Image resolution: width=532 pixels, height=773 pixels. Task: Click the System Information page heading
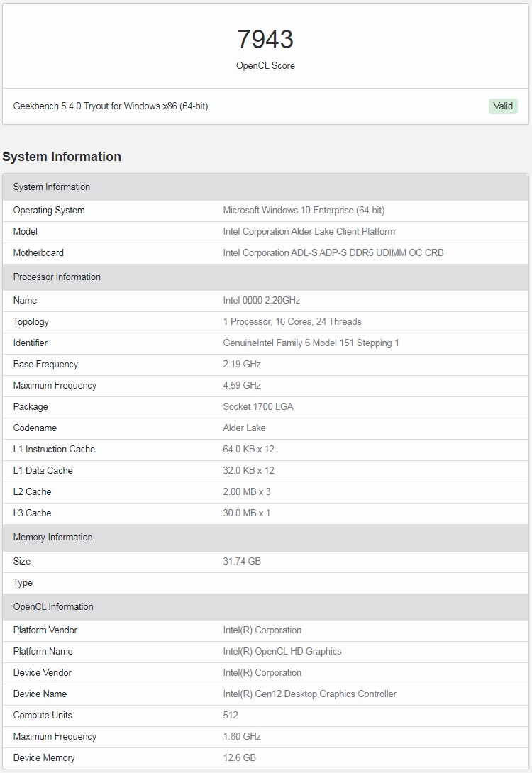[x=62, y=157]
